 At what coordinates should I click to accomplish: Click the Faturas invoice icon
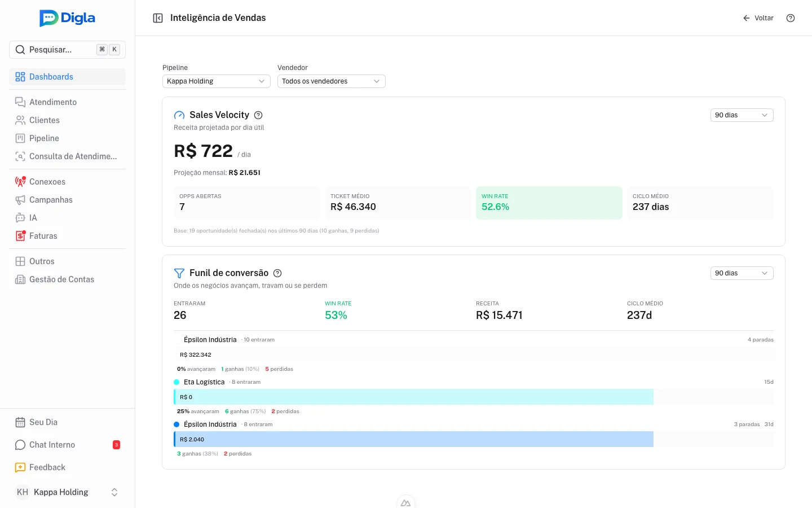(x=20, y=236)
